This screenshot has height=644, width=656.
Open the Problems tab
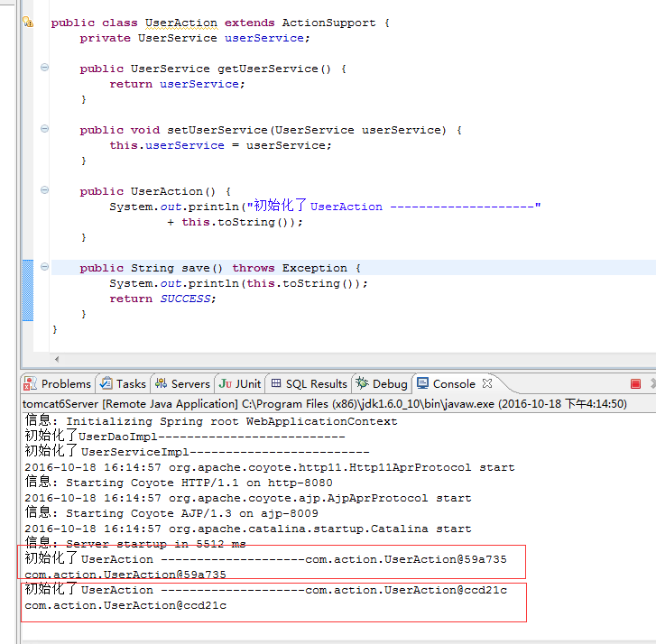coord(58,383)
